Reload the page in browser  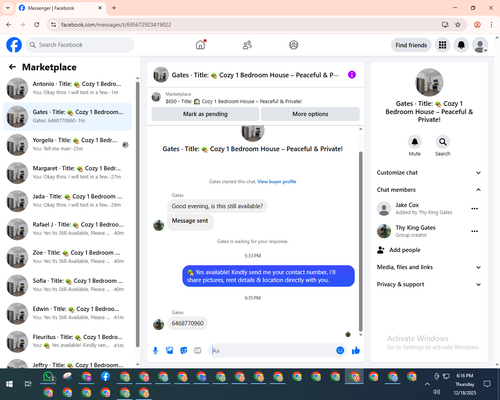tap(37, 25)
